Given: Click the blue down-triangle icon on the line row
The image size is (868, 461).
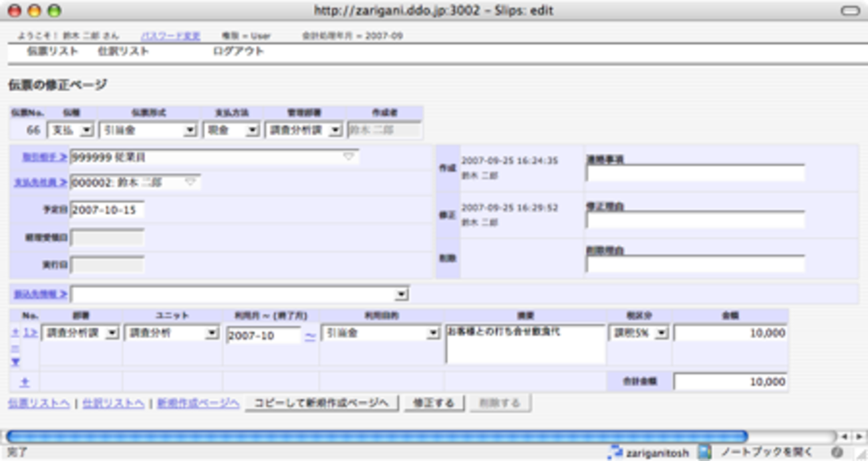Looking at the screenshot, I should tap(15, 362).
